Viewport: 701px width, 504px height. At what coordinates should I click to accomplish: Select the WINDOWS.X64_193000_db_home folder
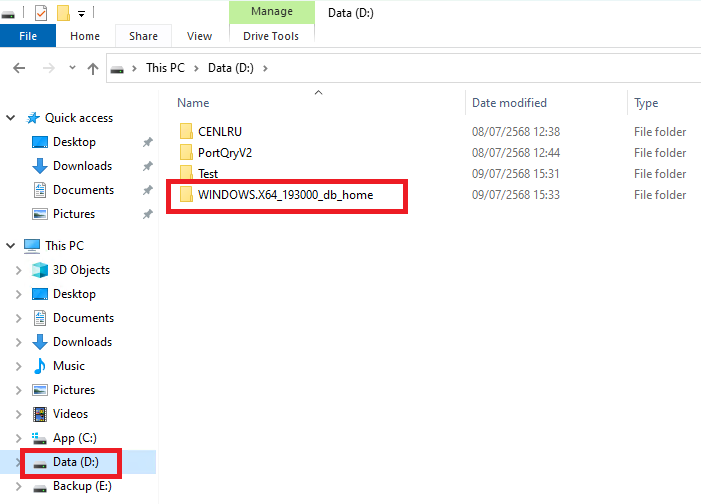pyautogui.click(x=285, y=195)
